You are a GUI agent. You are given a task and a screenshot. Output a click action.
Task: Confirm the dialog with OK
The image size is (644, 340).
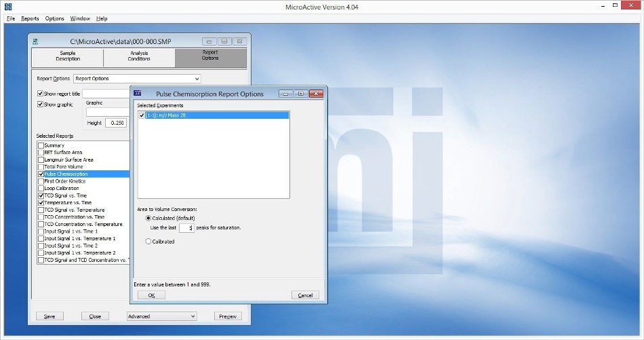click(x=152, y=295)
